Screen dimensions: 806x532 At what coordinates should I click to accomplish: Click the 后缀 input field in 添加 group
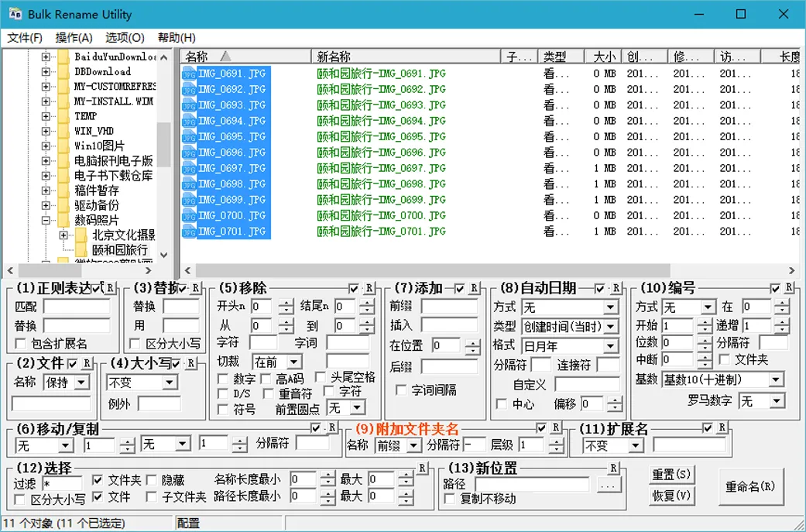pos(449,366)
